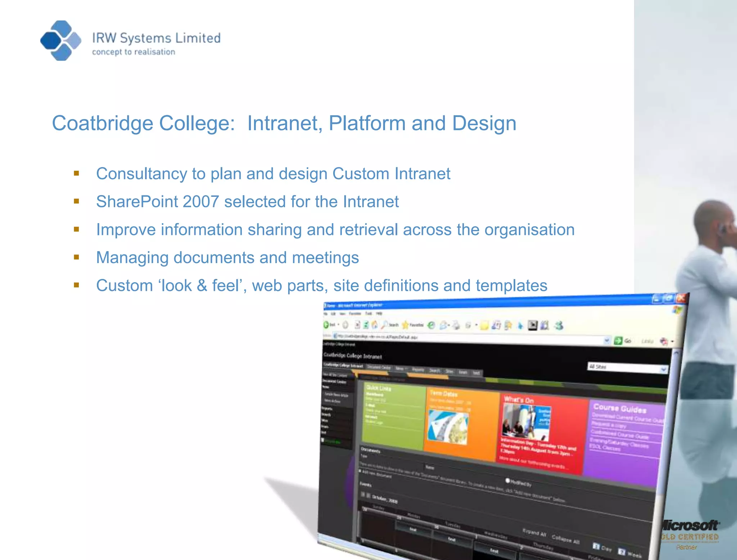
Task: Click the Course Guides heading link
Action: pos(620,408)
